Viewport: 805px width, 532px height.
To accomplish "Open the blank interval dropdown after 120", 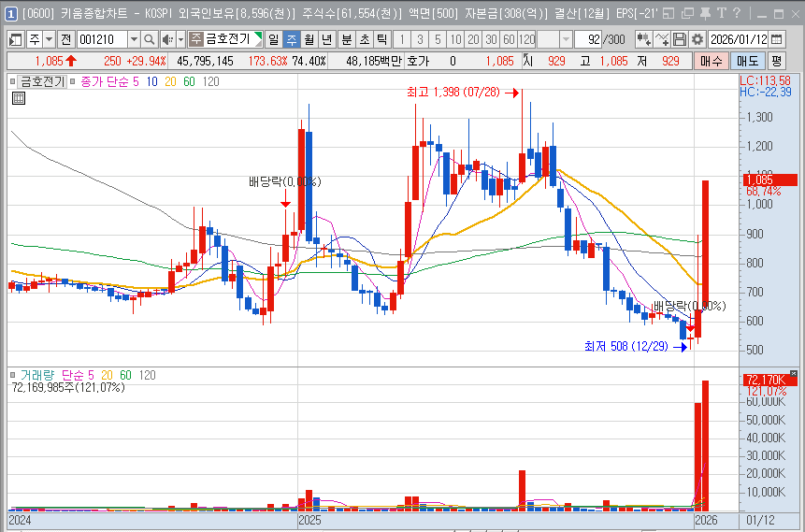I will (x=566, y=39).
